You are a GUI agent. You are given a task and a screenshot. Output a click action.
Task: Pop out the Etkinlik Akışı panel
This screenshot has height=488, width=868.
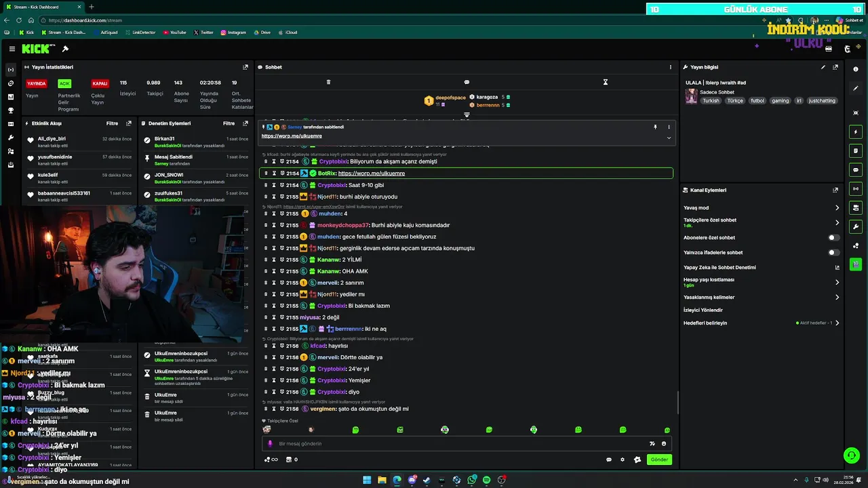pyautogui.click(x=129, y=123)
